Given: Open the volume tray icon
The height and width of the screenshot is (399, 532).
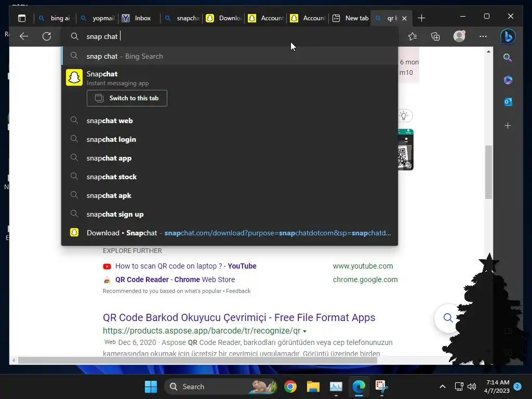Looking at the screenshot, I should coord(472,387).
